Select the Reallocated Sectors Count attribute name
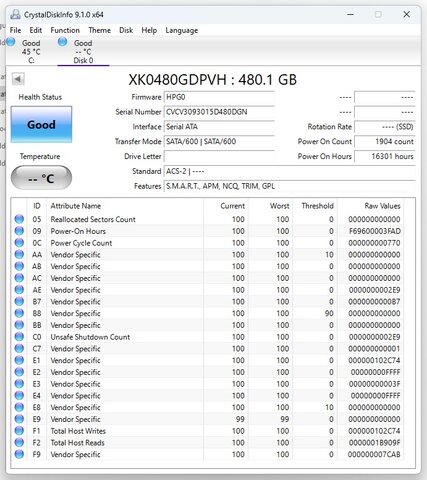 [x=93, y=219]
